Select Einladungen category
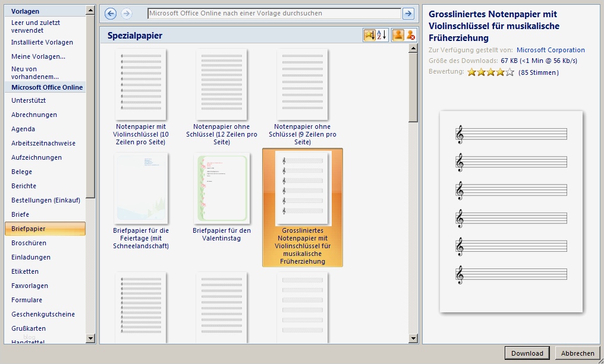 click(31, 257)
